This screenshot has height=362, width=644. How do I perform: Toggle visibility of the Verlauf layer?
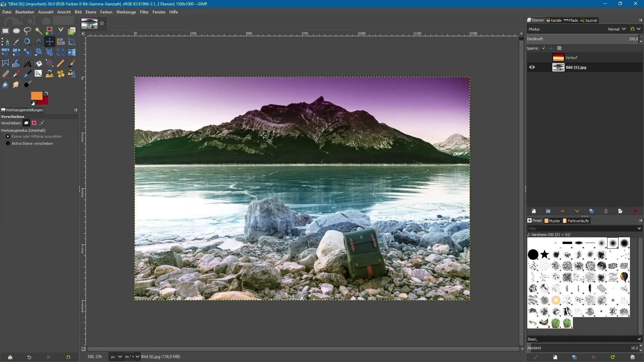tap(532, 58)
